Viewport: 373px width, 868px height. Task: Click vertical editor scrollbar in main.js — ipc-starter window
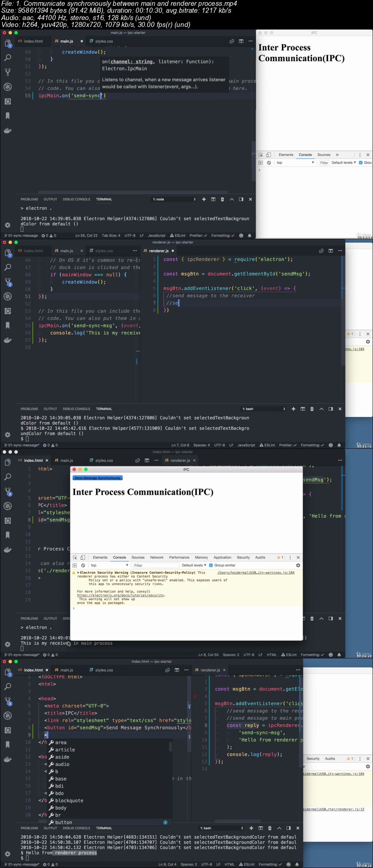click(x=254, y=160)
